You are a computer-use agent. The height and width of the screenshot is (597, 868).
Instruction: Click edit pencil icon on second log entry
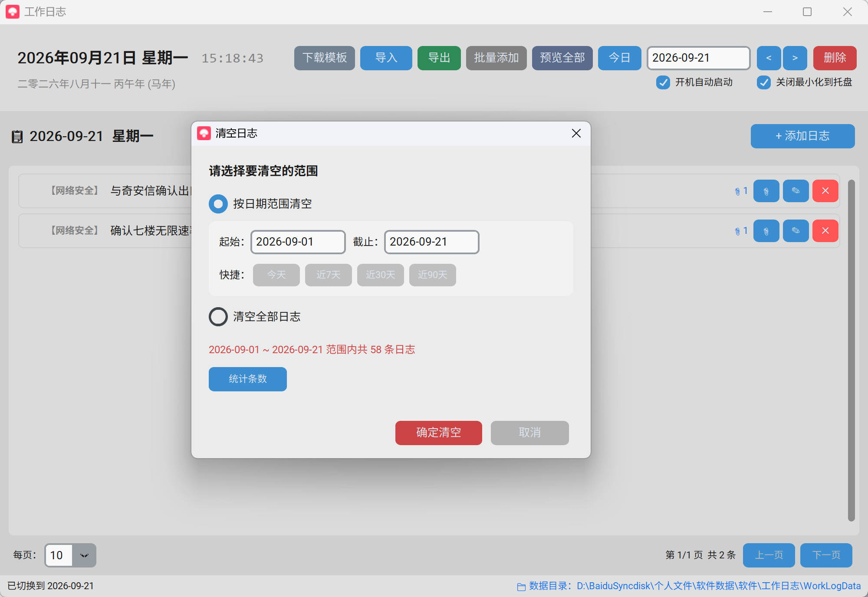796,231
